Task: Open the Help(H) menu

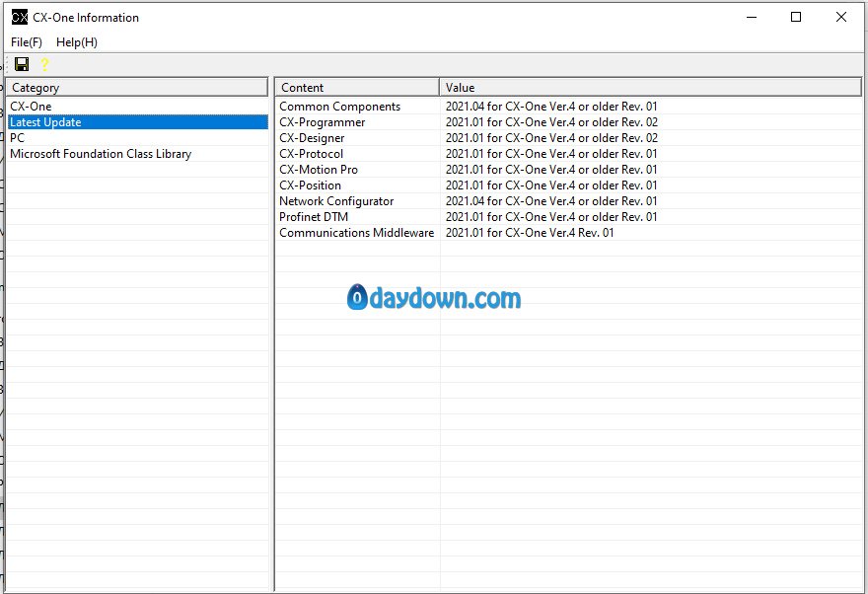Action: (77, 42)
